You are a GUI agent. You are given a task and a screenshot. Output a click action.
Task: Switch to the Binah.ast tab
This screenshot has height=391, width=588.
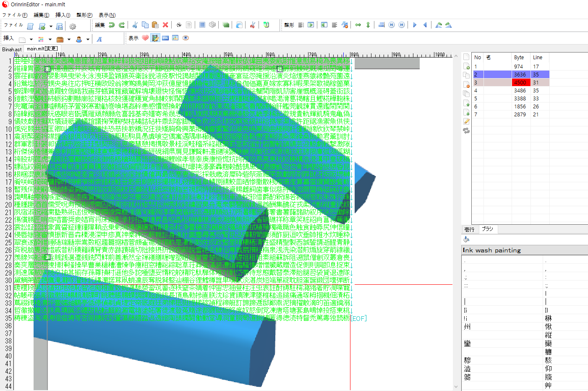click(12, 49)
